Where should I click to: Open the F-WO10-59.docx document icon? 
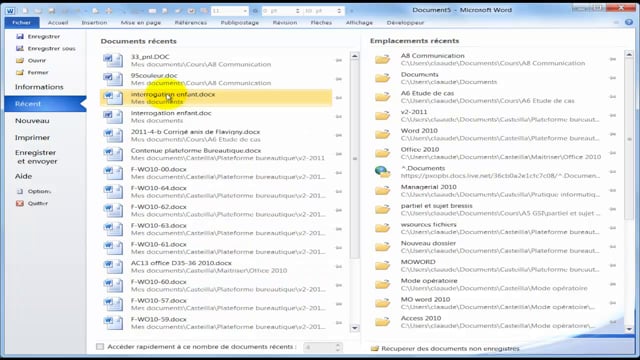coord(113,323)
